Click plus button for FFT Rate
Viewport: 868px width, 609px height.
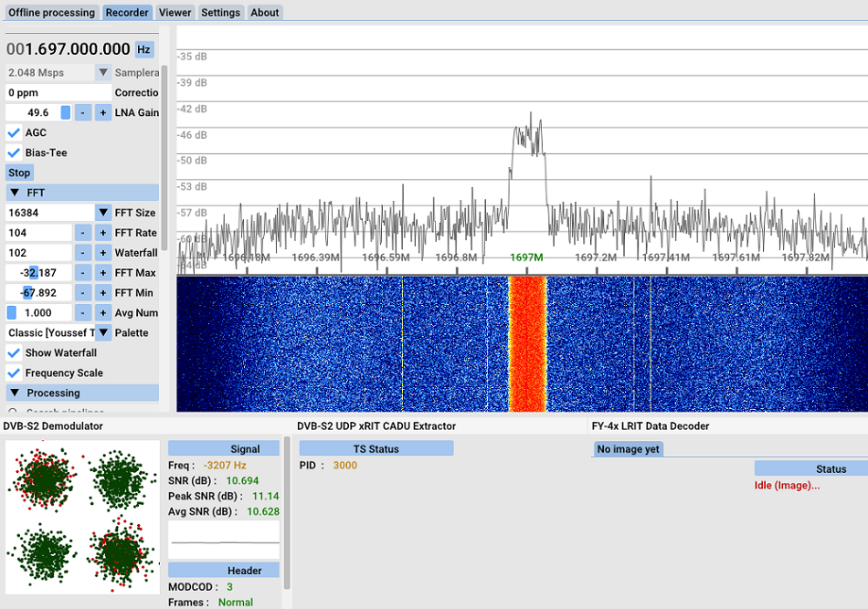coord(103,233)
